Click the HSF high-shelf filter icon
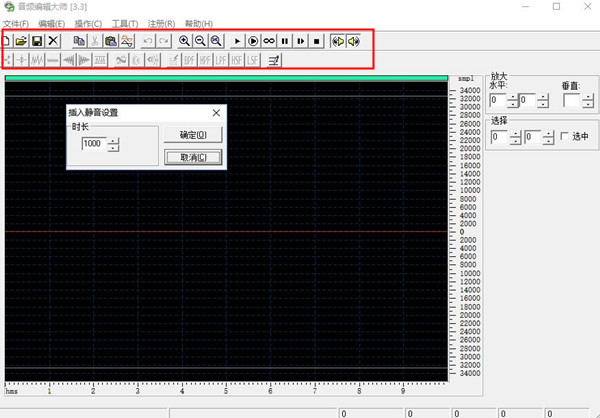Viewport: 600px width, 418px height. [x=237, y=60]
